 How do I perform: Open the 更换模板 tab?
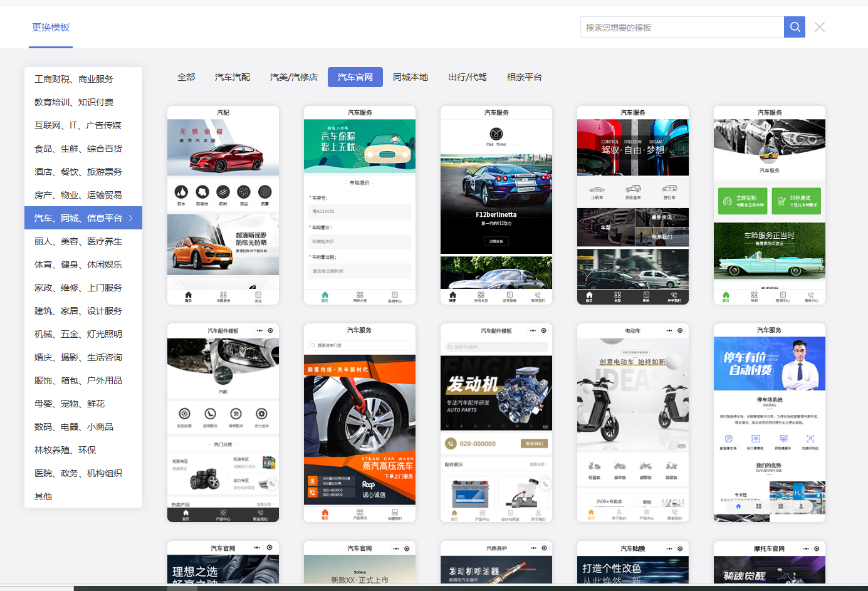click(x=51, y=28)
